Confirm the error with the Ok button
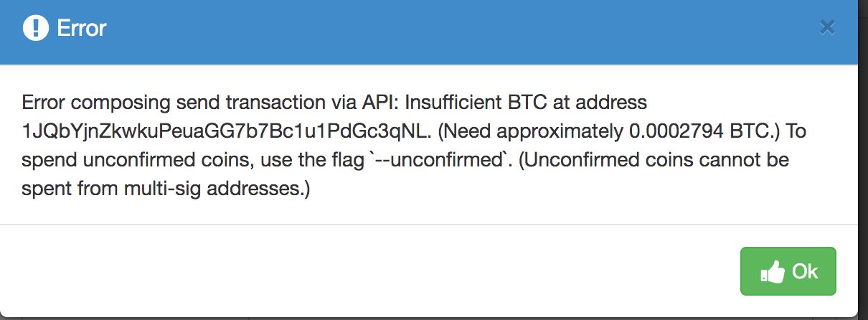868x320 pixels. pos(788,271)
